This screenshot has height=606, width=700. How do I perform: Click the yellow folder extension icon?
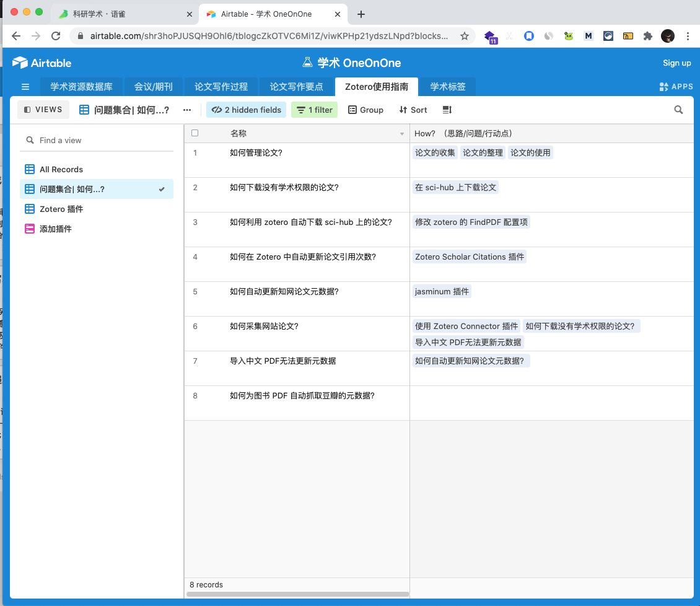628,36
